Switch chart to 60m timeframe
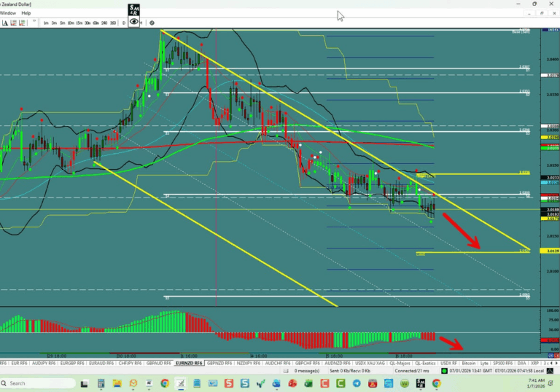This screenshot has height=392, width=560. [x=96, y=23]
